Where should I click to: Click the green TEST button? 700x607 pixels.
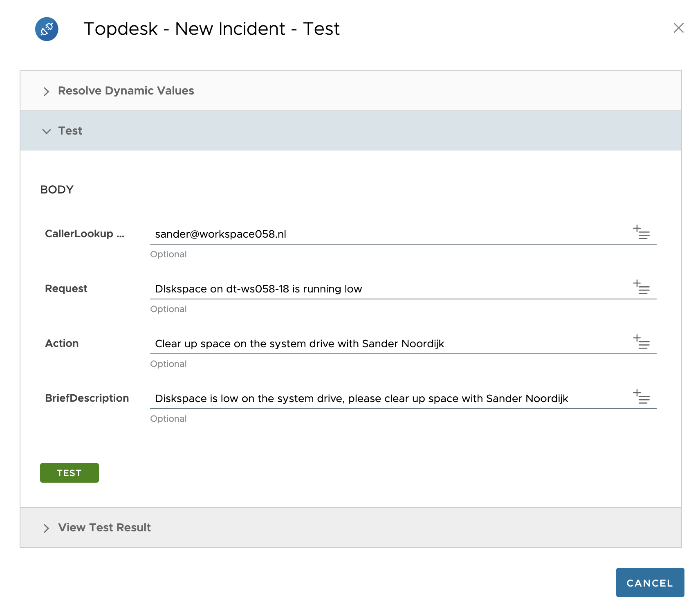(x=69, y=473)
